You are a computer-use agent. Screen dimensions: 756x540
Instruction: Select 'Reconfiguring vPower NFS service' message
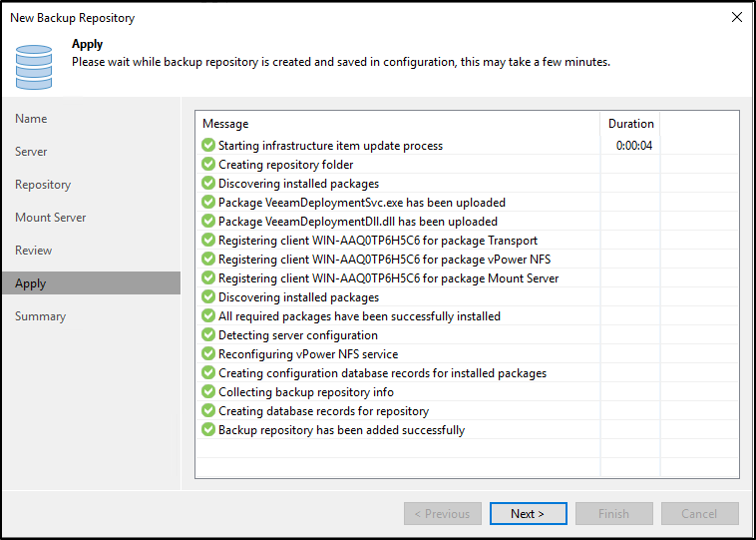coord(308,353)
